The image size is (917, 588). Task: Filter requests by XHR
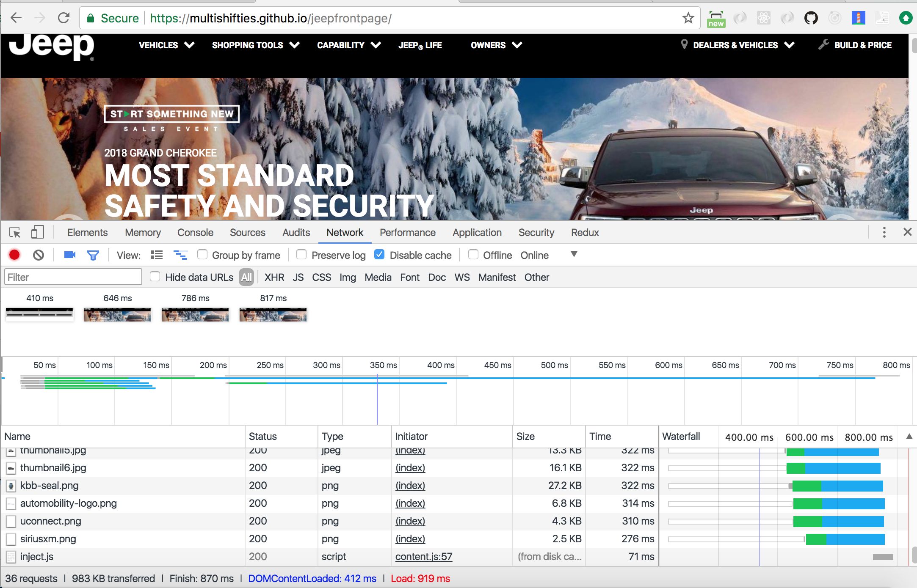coord(274,277)
